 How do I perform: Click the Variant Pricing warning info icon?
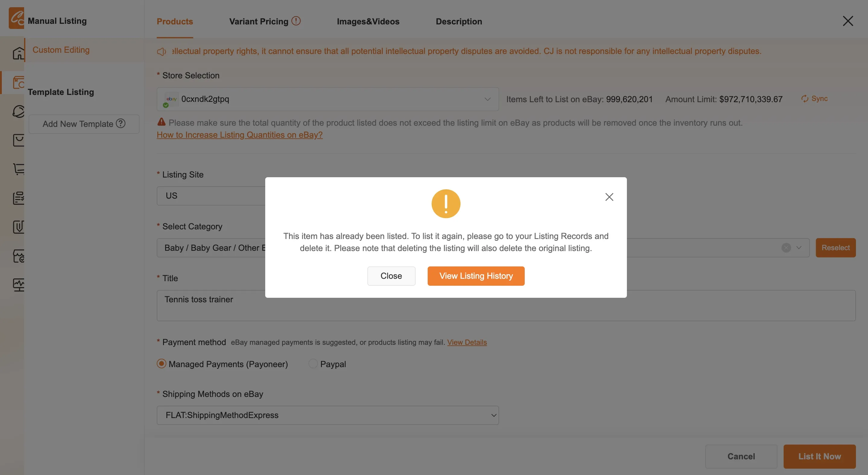tap(296, 21)
